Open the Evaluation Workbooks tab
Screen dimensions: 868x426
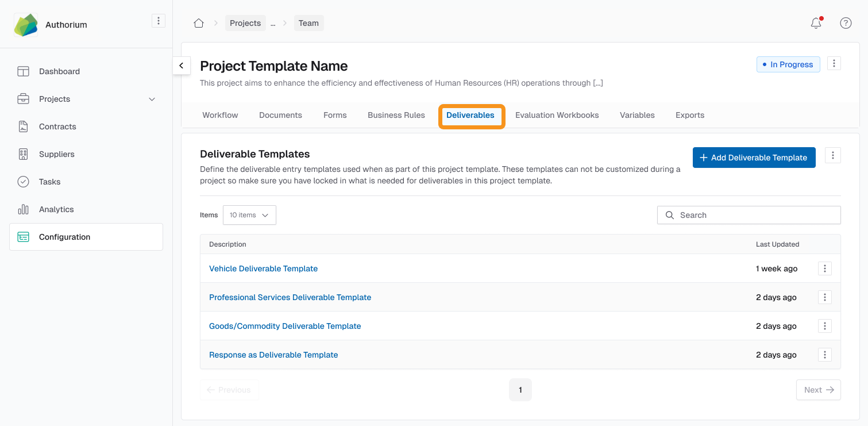point(557,115)
